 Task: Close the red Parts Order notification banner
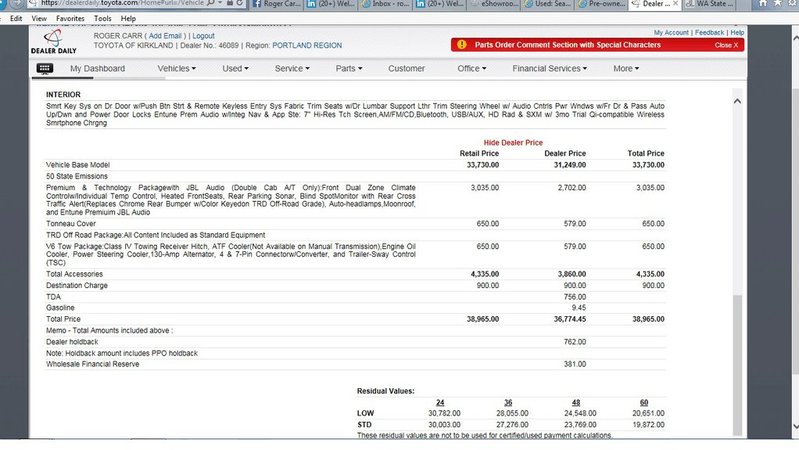[x=726, y=45]
